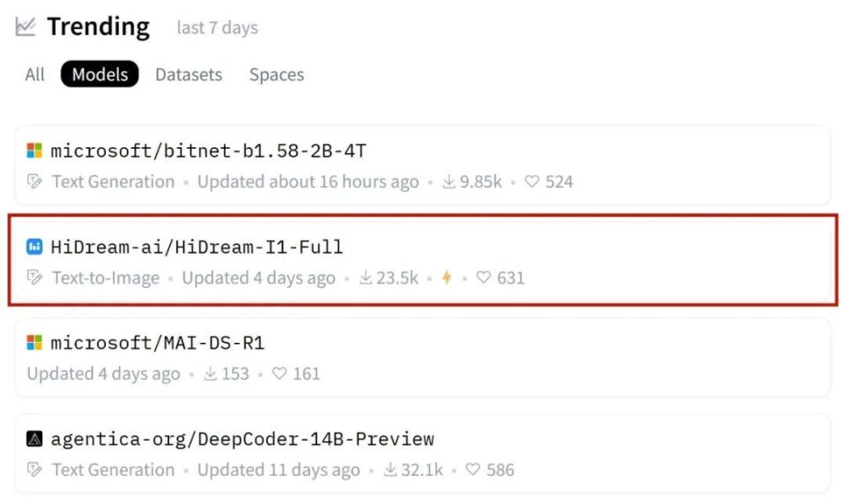Open microsoft/bitnet-b1.58-2B-4T model link

pos(209,151)
